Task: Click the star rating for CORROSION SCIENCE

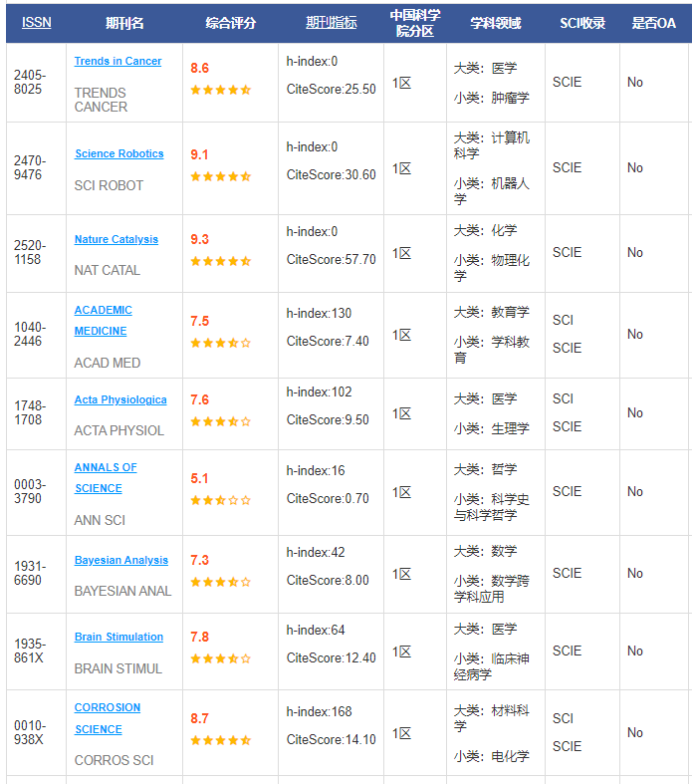Action: [x=220, y=740]
